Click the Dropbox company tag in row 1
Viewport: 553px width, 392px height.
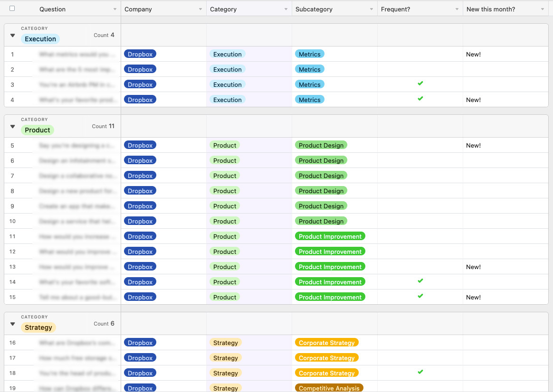point(140,54)
